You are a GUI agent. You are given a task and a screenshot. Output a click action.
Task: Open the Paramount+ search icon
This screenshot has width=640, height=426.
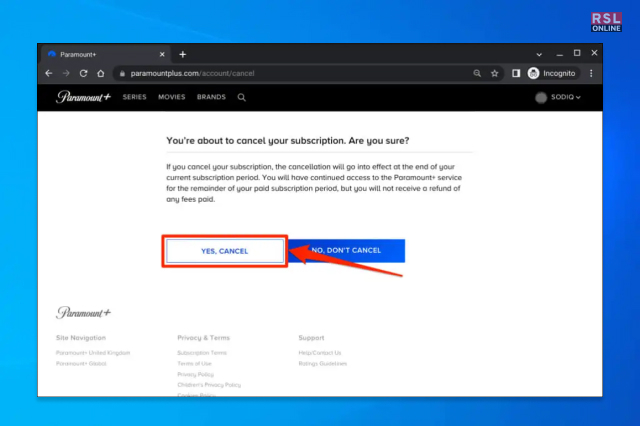click(x=242, y=97)
